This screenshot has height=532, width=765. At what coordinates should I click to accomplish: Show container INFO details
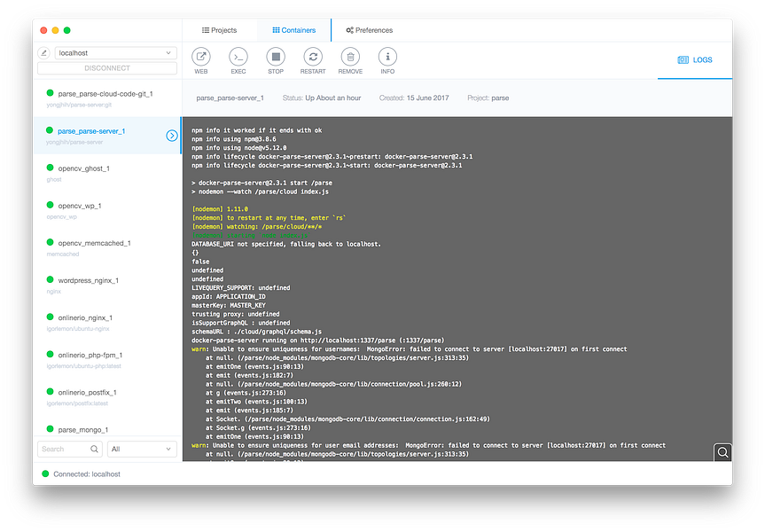[x=387, y=57]
